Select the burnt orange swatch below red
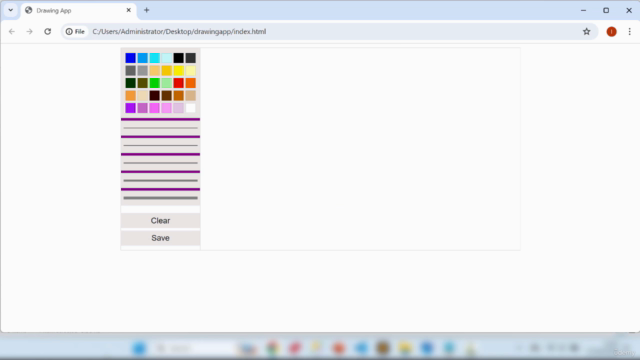This screenshot has width=640, height=360. pos(178,96)
